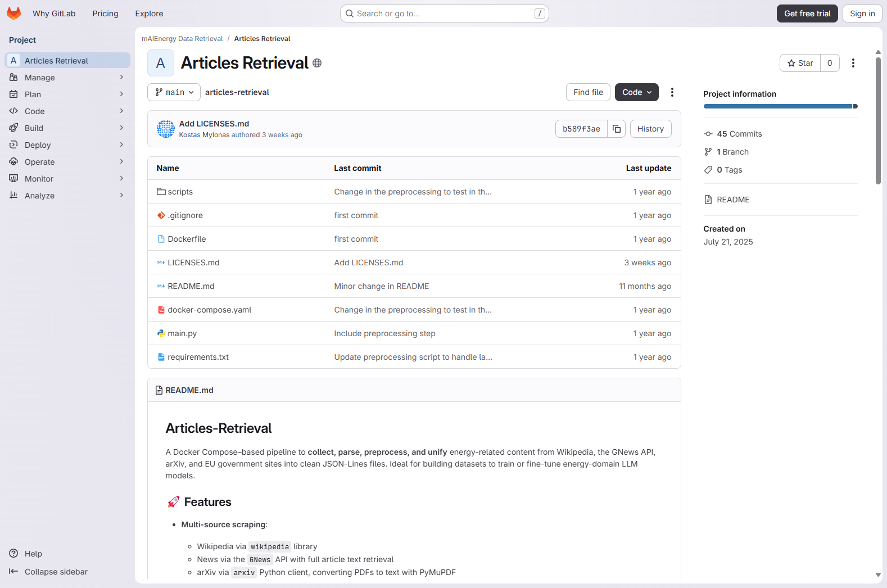
Task: Click the Build rocket icon in sidebar
Action: point(13,128)
